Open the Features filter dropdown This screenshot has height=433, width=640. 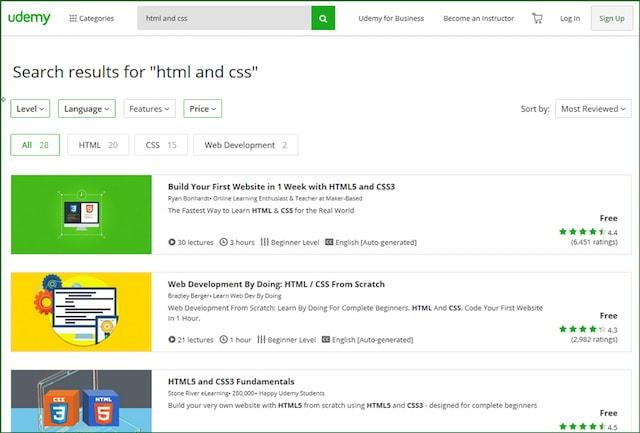coord(149,109)
